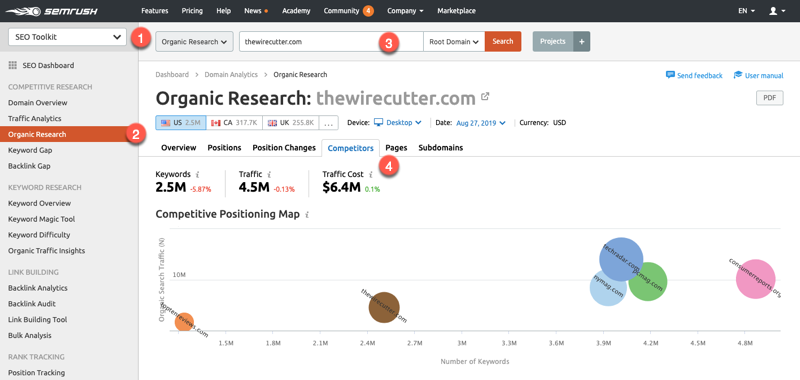Viewport: 800px width, 380px height.
Task: Click the orange Search button
Action: tap(503, 41)
